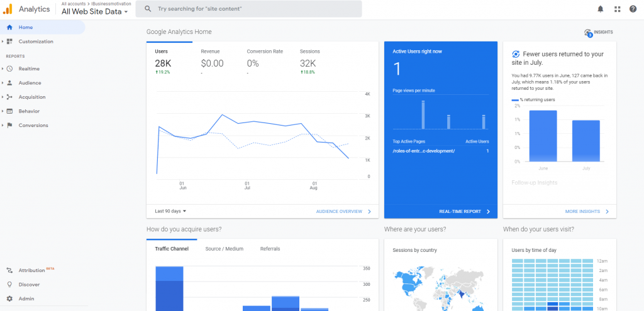Click the Discover lightbulb icon

(x=10, y=285)
